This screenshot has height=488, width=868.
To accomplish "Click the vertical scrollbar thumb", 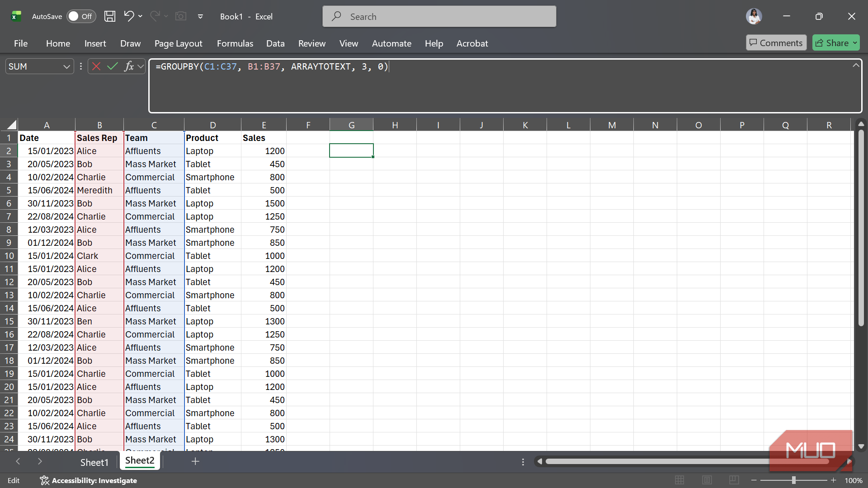I will pos(861,228).
